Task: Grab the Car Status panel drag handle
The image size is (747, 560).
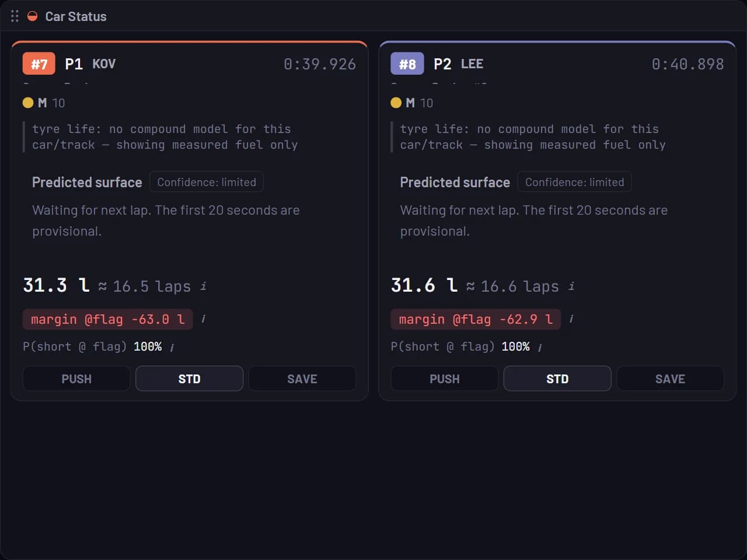Action: 15,16
